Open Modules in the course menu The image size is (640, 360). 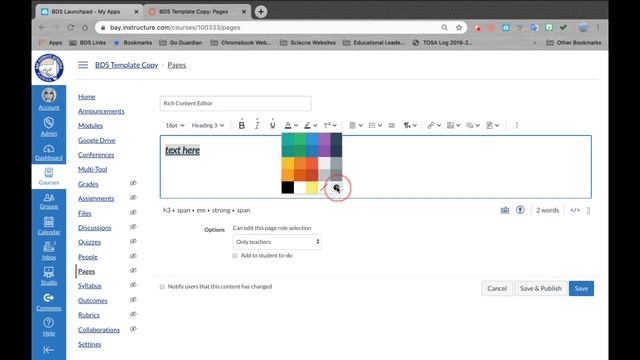pos(90,126)
